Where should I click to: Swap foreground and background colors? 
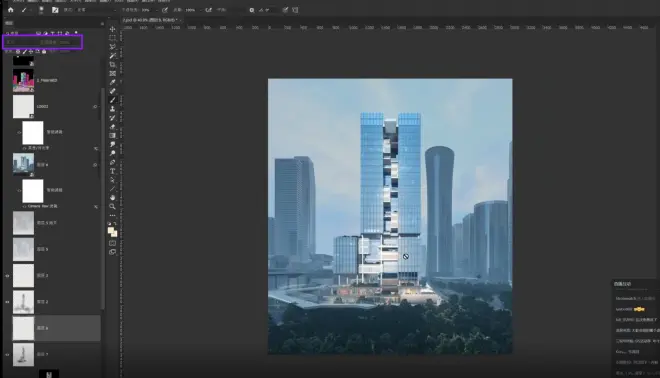click(x=115, y=224)
